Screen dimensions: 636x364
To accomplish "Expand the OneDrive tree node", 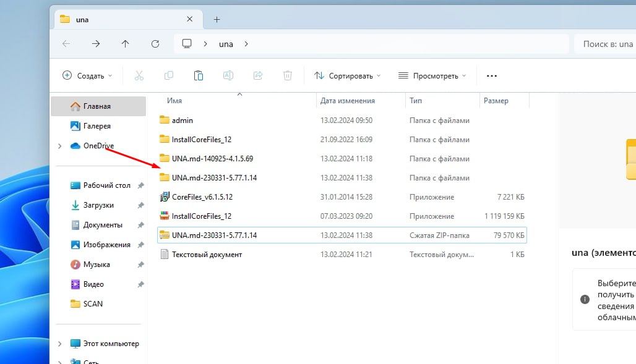I will 60,146.
